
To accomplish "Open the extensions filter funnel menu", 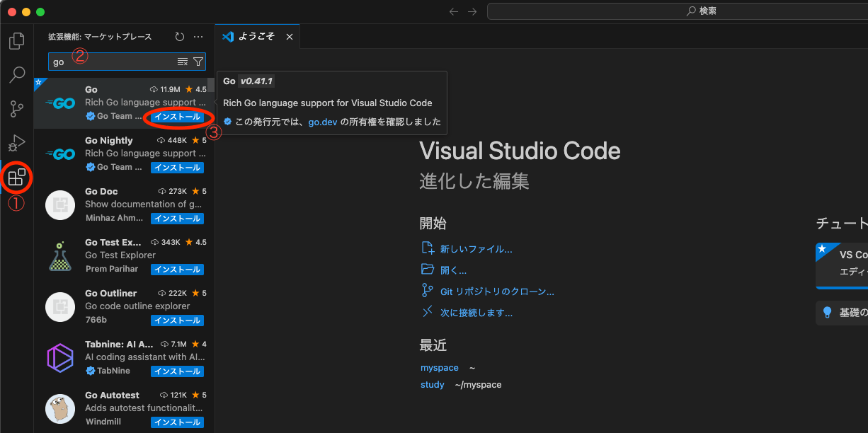I will (x=198, y=62).
